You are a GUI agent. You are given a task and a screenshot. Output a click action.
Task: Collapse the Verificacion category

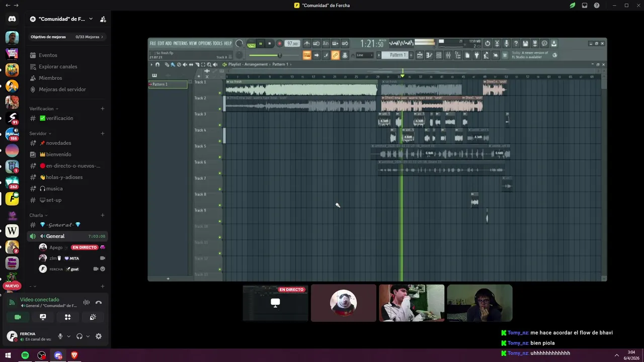44,109
